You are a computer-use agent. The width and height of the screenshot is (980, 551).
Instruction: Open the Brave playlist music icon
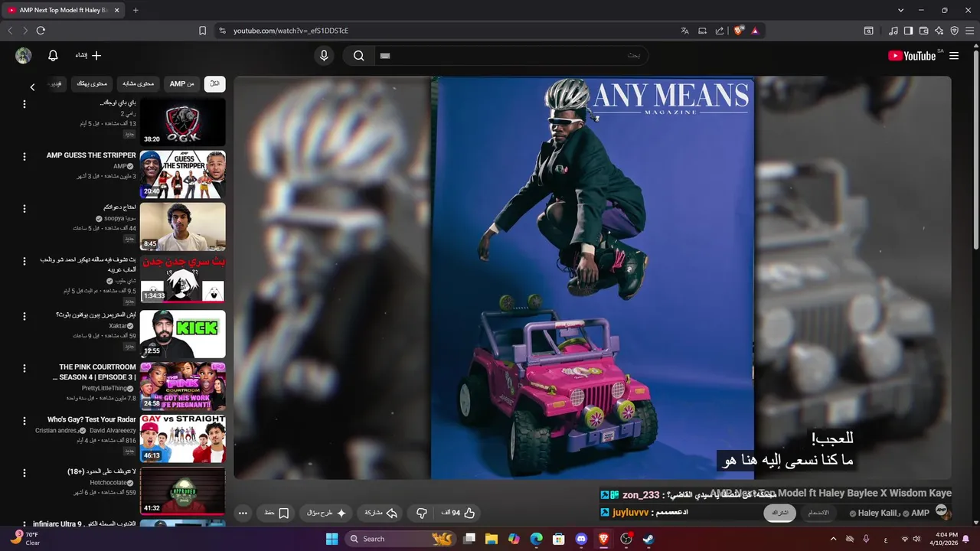point(893,31)
